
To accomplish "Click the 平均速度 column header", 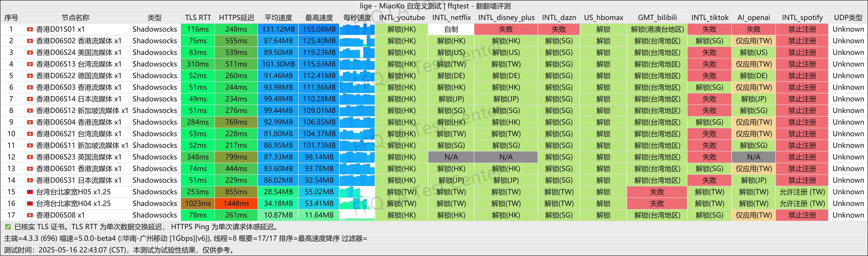I will (278, 18).
